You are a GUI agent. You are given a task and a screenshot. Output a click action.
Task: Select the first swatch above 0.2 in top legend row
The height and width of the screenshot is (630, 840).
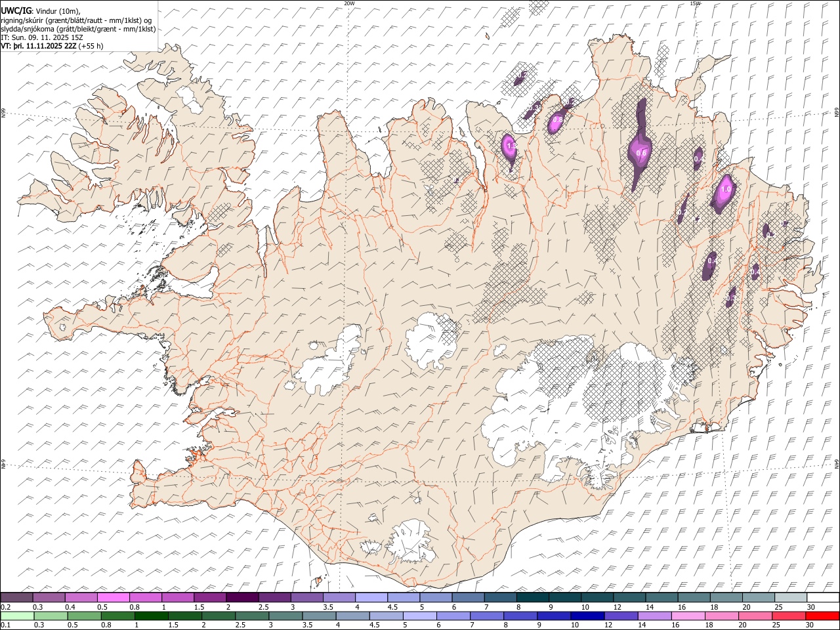tap(16, 598)
